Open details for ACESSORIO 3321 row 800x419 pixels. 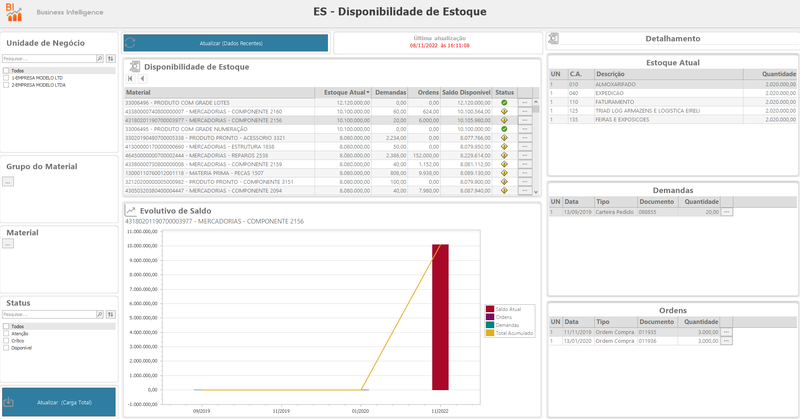[x=524, y=138]
